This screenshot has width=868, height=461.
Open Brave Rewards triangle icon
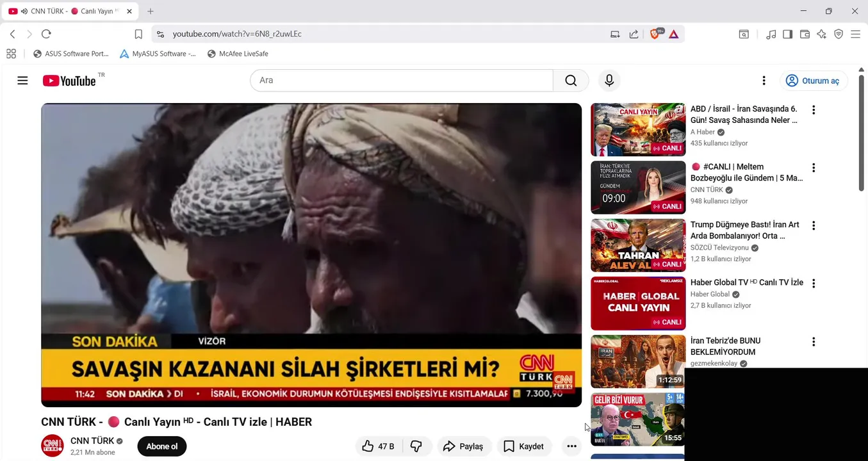pyautogui.click(x=674, y=34)
